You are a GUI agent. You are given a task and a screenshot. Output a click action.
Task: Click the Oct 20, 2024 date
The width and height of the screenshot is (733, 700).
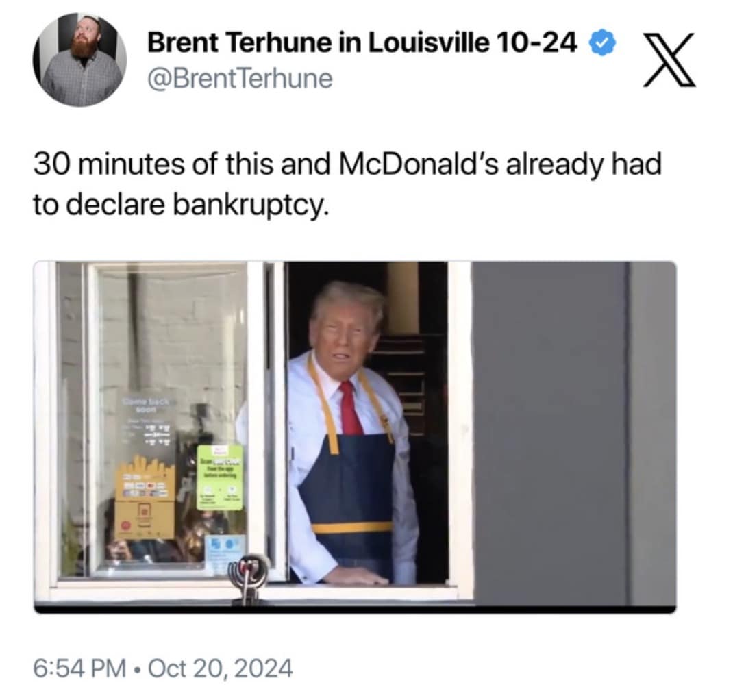click(x=220, y=668)
